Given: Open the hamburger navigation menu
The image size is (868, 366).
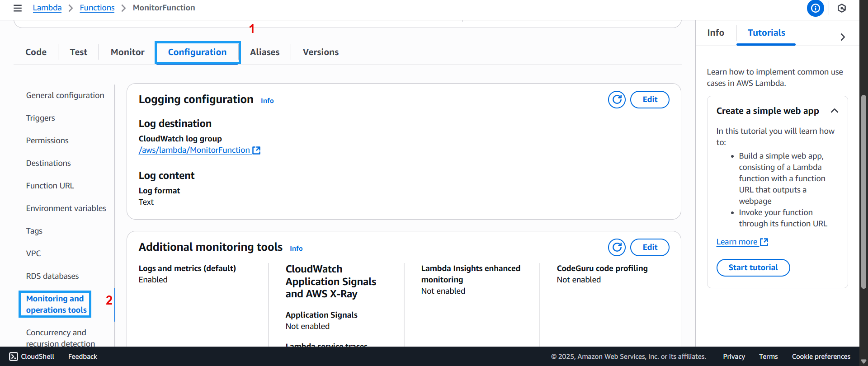Looking at the screenshot, I should [18, 8].
